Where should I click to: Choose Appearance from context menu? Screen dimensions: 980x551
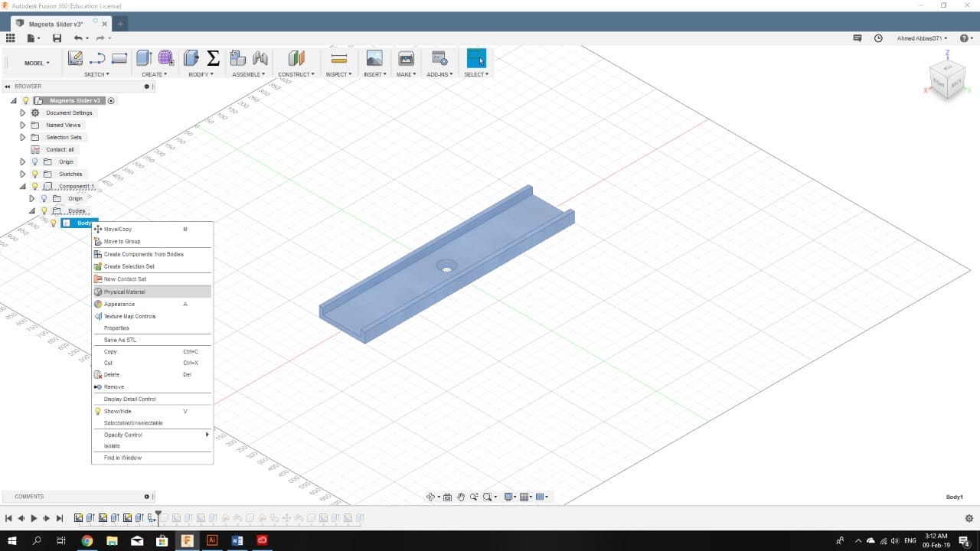(x=152, y=304)
